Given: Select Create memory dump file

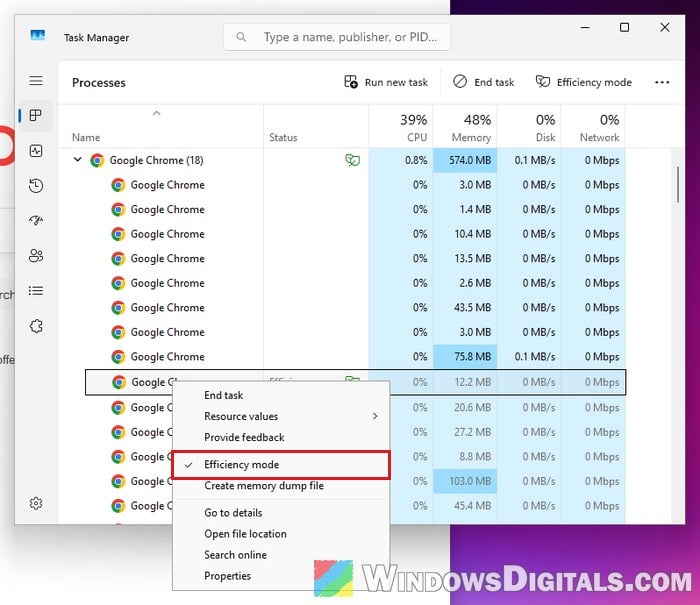Looking at the screenshot, I should (281, 486).
